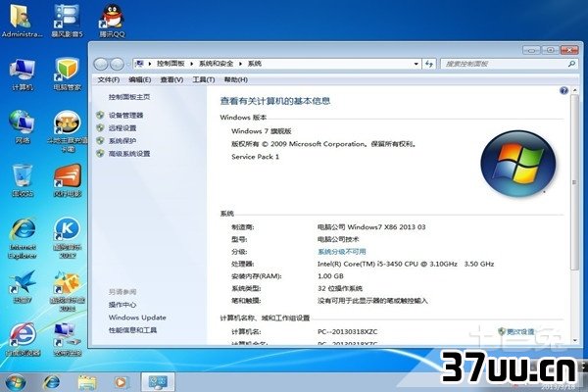Viewport: 588px width, 392px height.
Task: Click the 查看有关计算机的基本信息 heading
Action: (x=275, y=101)
